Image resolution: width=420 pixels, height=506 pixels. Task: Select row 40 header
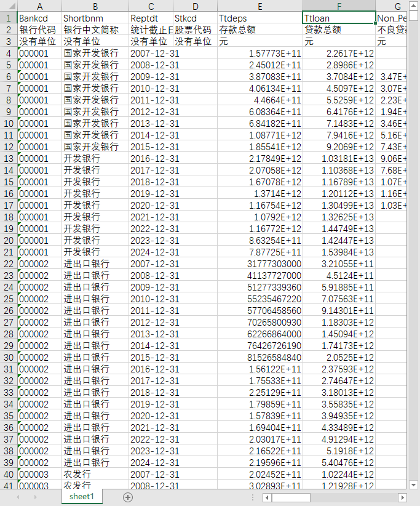coord(9,475)
